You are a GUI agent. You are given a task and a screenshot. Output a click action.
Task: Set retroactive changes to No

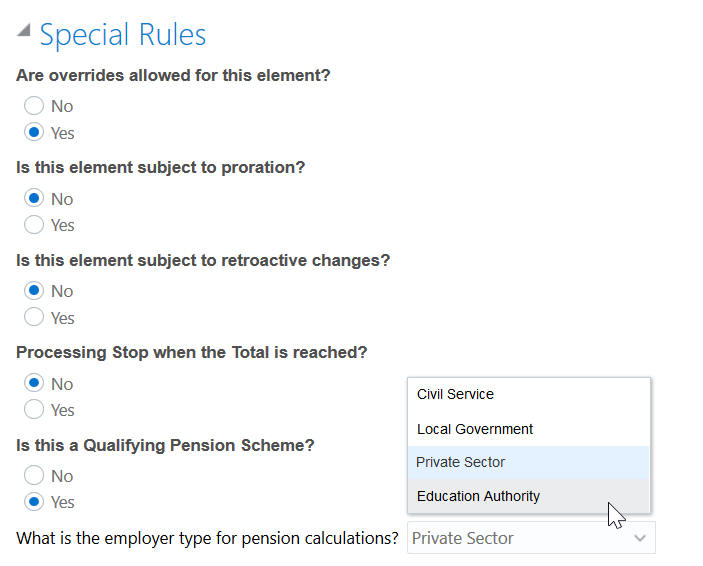(x=34, y=291)
